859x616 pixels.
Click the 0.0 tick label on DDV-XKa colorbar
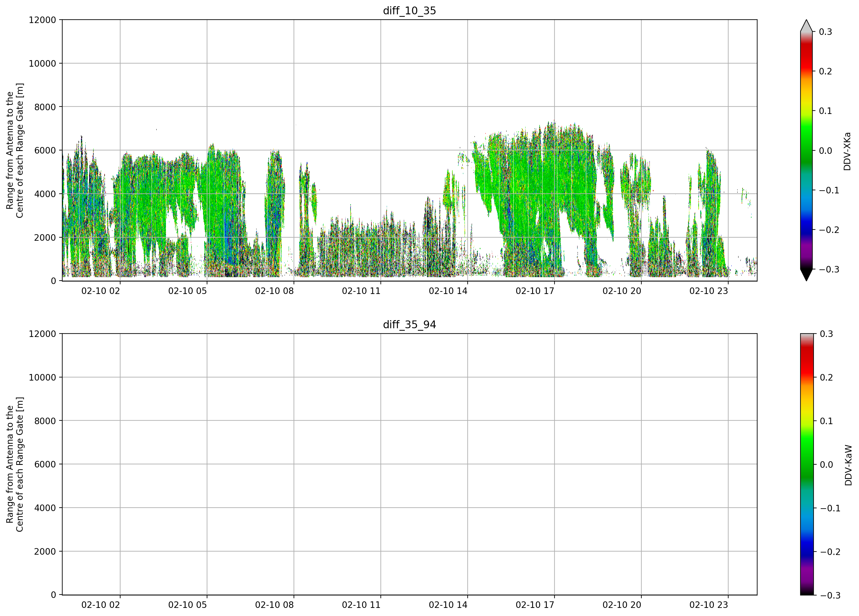825,151
